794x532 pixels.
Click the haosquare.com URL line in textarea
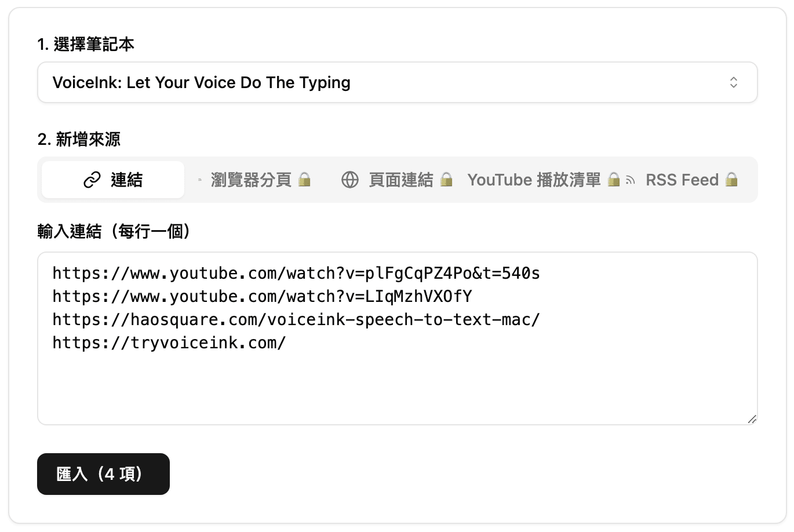point(296,320)
